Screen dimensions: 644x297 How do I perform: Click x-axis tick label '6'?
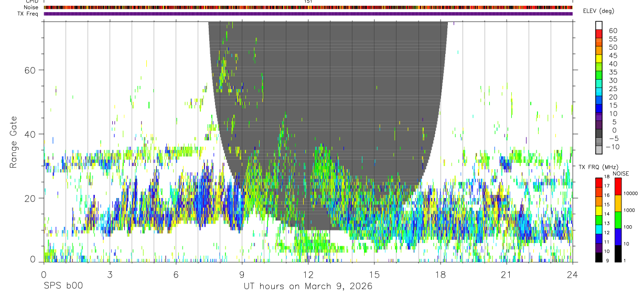pos(176,274)
